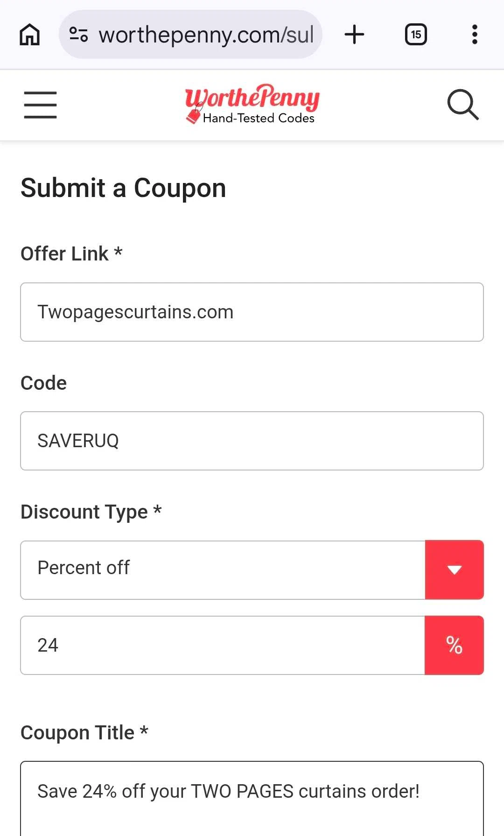The width and height of the screenshot is (504, 836).
Task: Open the Percent off discount type selector
Action: [223, 569]
